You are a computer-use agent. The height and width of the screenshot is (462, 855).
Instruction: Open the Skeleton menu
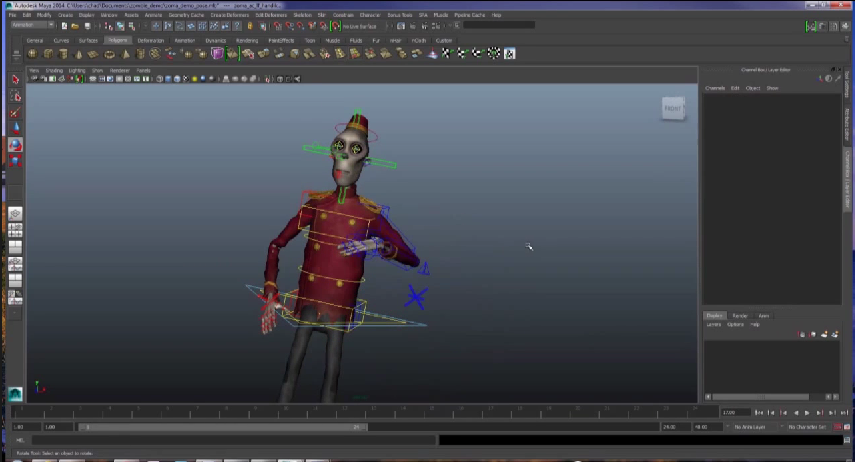(302, 15)
